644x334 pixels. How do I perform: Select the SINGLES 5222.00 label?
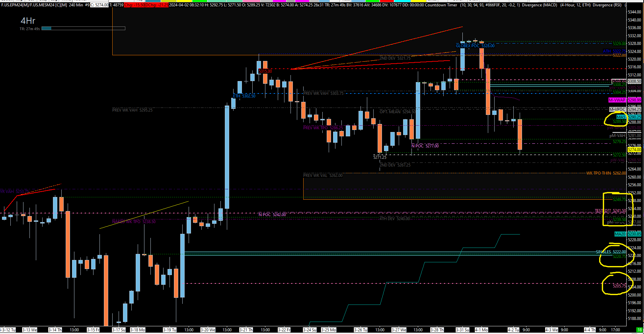pyautogui.click(x=610, y=252)
